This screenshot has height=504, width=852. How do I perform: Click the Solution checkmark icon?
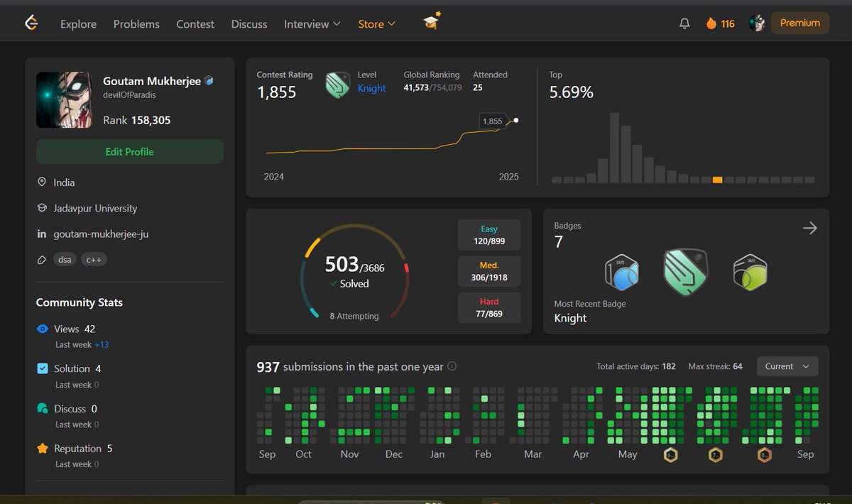coord(43,368)
